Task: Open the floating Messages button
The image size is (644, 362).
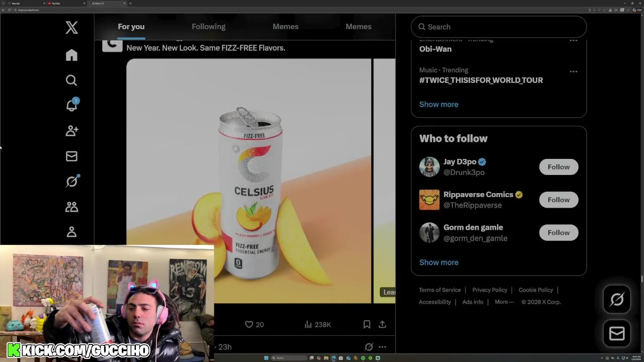Action: click(x=617, y=333)
